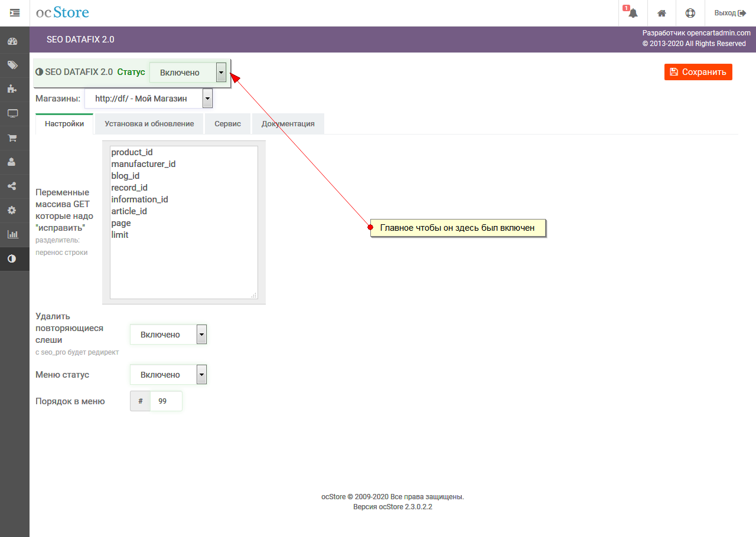This screenshot has width=756, height=537.
Task: Open the Design monitor icon in the sidebar
Action: click(12, 114)
